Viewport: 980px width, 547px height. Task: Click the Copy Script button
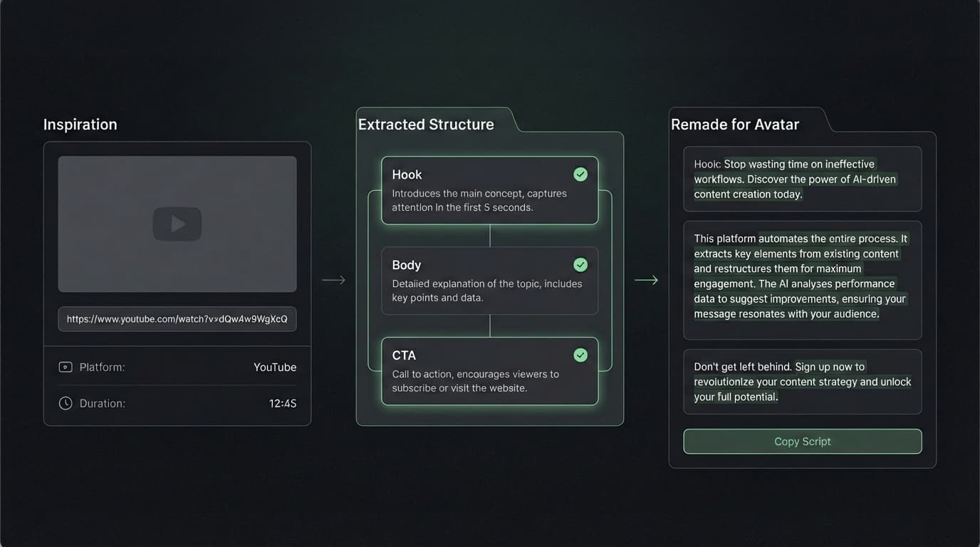[x=803, y=441]
